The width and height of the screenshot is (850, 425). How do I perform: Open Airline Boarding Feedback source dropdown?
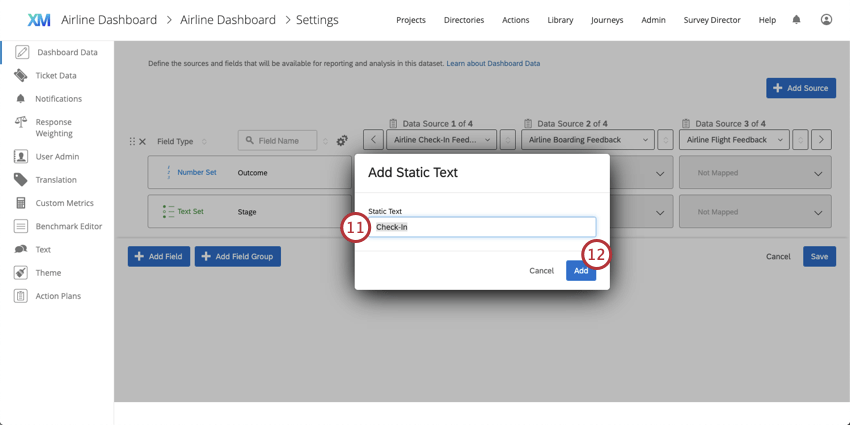pos(588,140)
